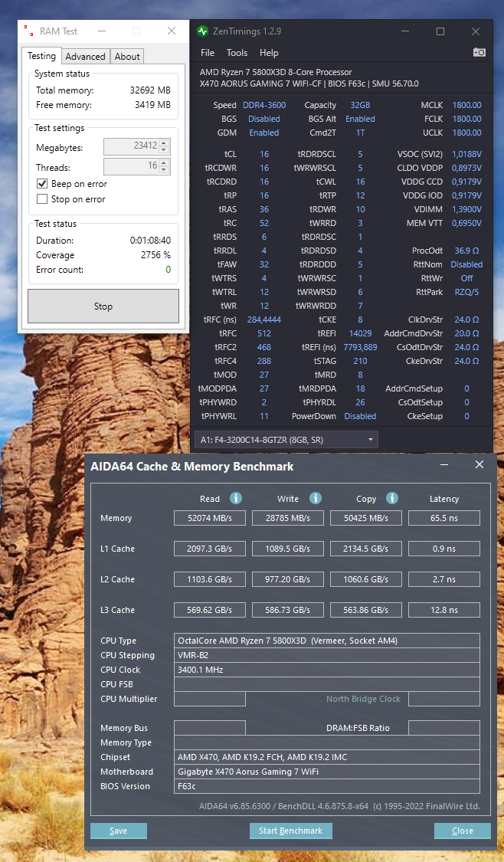This screenshot has width=504, height=862.
Task: Switch to the Advanced tab in RAM Test
Action: 85,56
